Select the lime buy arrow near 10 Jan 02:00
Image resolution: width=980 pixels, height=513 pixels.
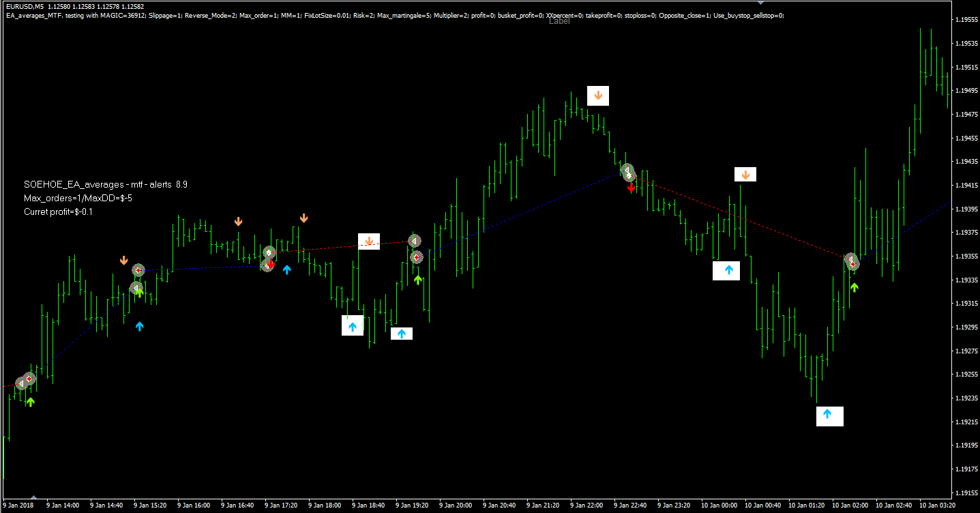854,287
